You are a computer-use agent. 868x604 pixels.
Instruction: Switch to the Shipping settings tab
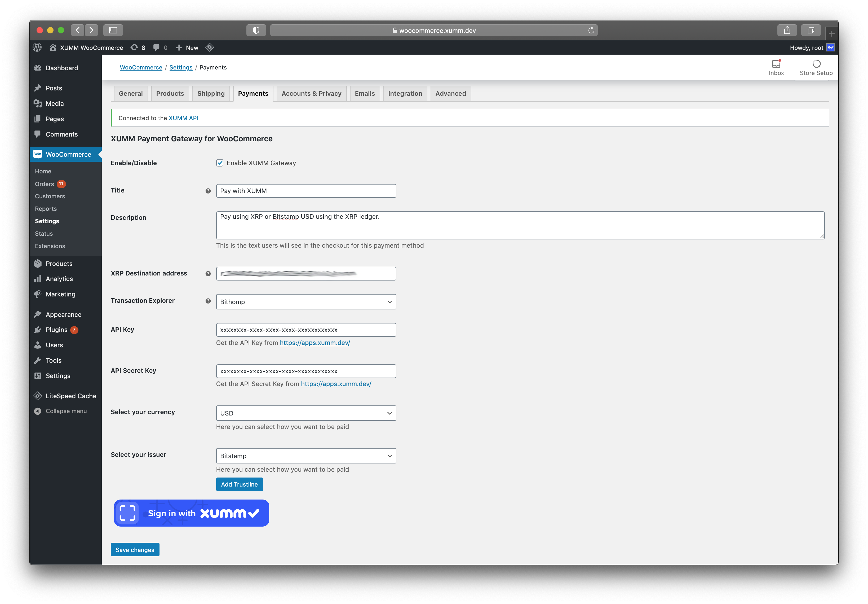click(x=211, y=93)
